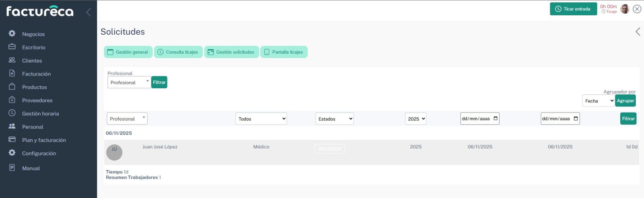Screen dimensions: 644x198
Task: Navigate to Productos
Action: tap(35, 87)
